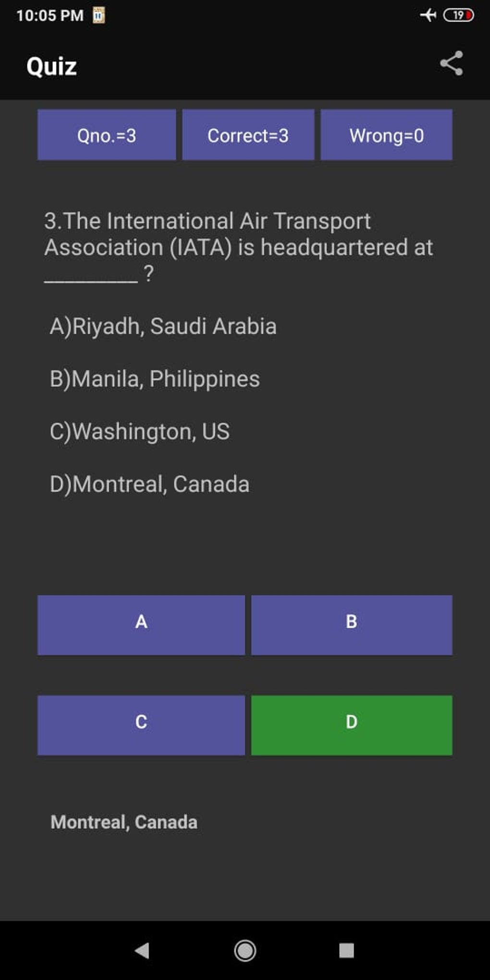490x980 pixels.
Task: Tap the bold Montreal, Canada answer reveal
Action: [124, 822]
